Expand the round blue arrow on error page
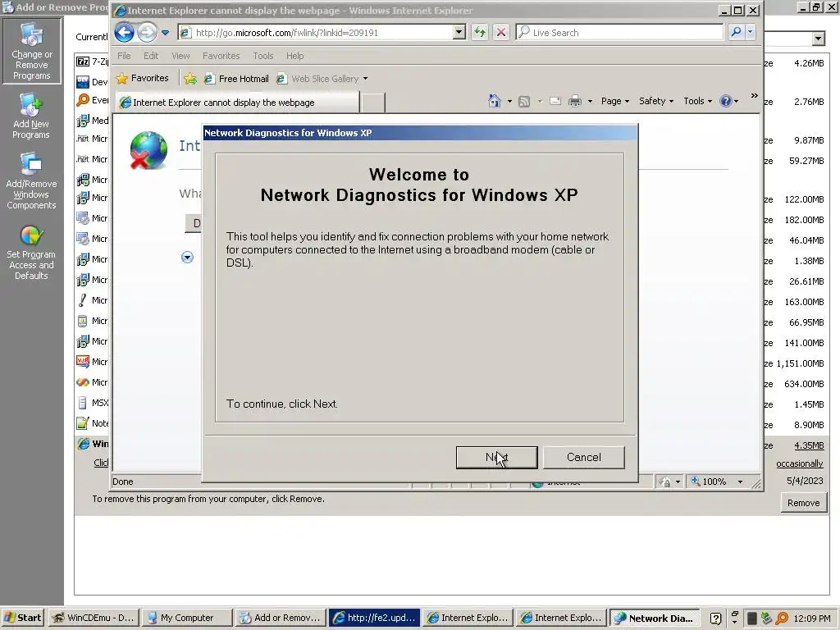 [187, 258]
